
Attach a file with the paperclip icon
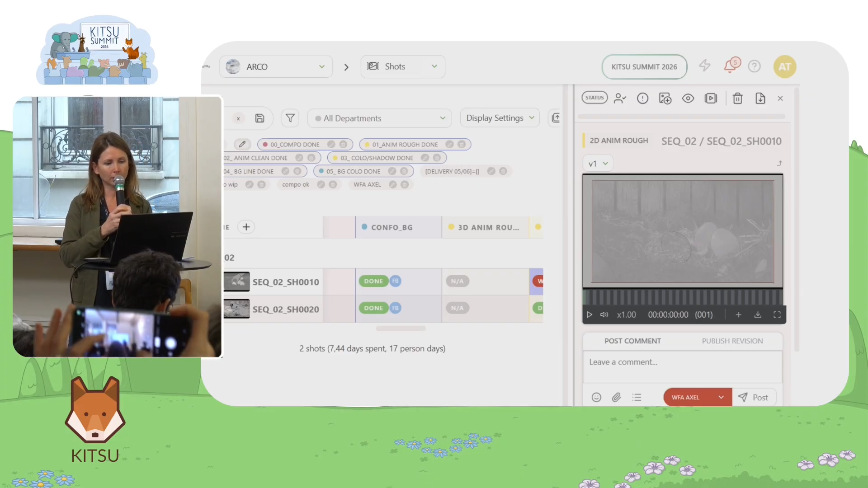tap(616, 397)
